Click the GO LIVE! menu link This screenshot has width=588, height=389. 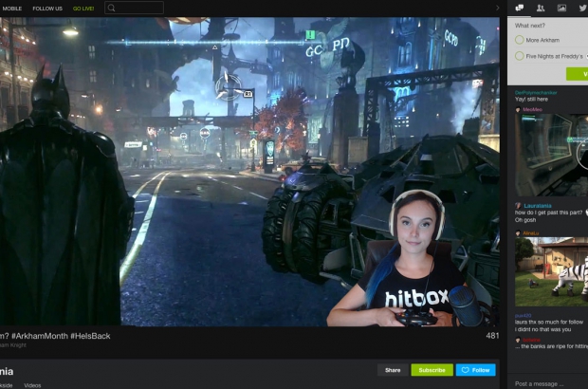click(83, 9)
